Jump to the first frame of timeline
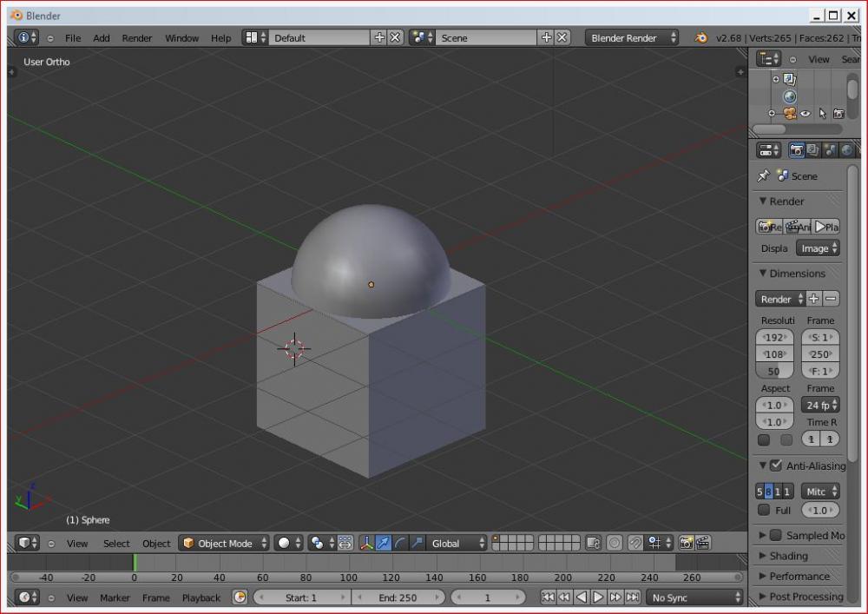 pyautogui.click(x=548, y=597)
